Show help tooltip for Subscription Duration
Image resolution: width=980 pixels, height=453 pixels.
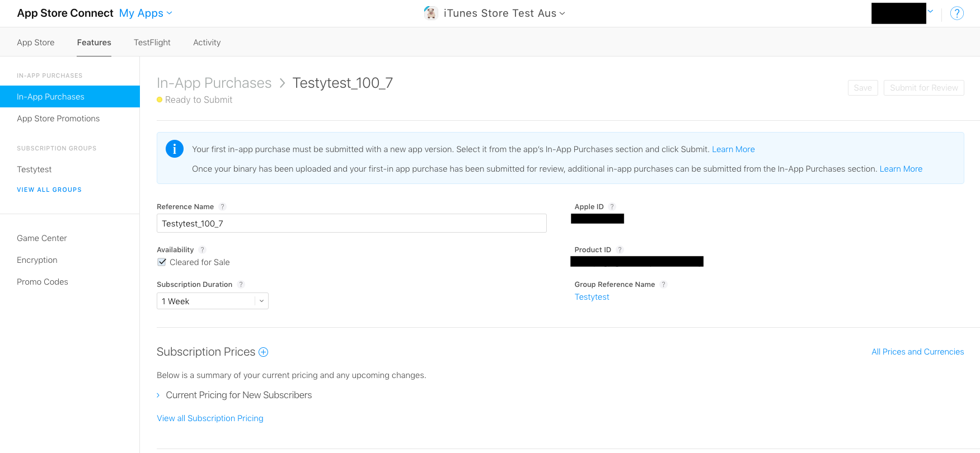tap(241, 285)
